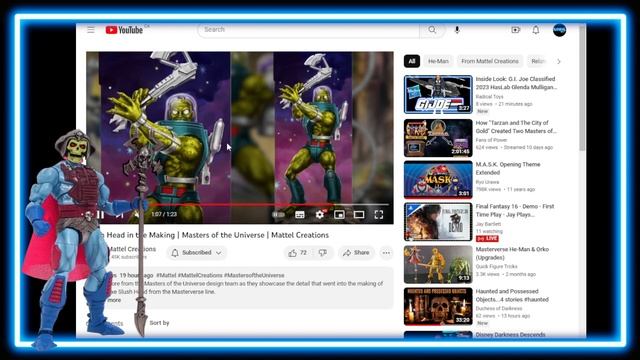
Task: Open more actions three-dot menu
Action: click(x=386, y=253)
